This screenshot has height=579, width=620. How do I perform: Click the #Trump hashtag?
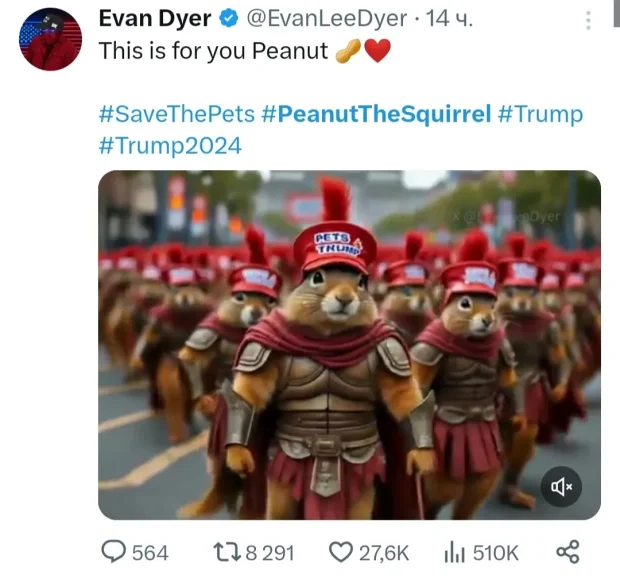click(x=540, y=114)
